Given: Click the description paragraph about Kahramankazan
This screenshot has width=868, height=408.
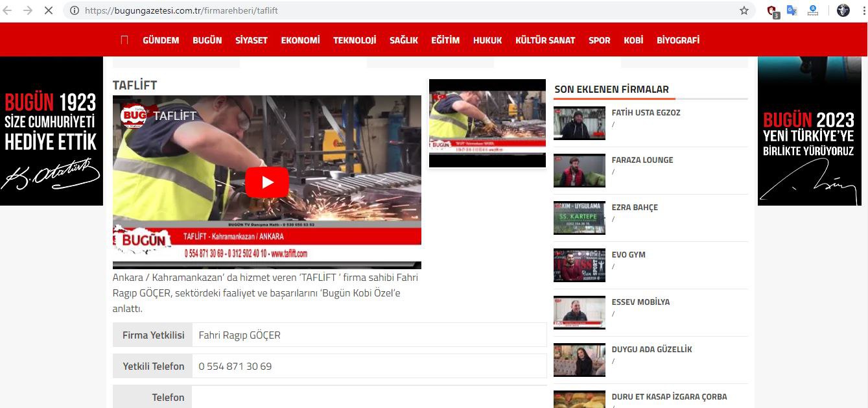Looking at the screenshot, I should point(266,293).
